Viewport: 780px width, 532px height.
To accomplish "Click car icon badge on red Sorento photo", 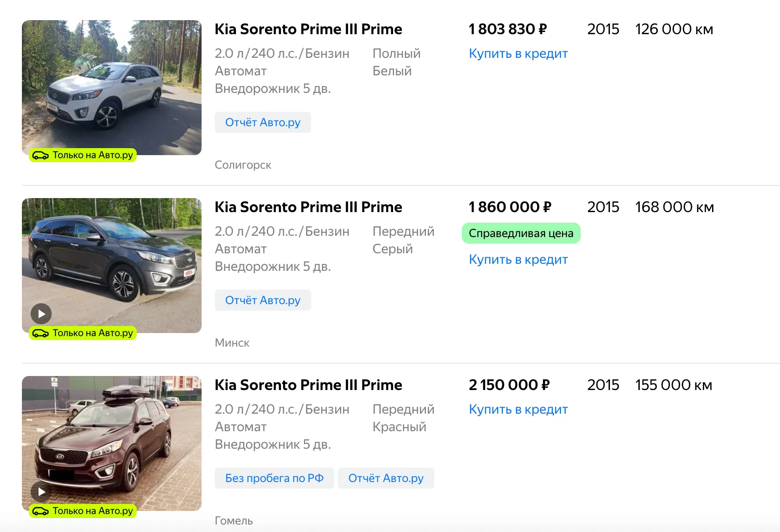I will pos(40,511).
